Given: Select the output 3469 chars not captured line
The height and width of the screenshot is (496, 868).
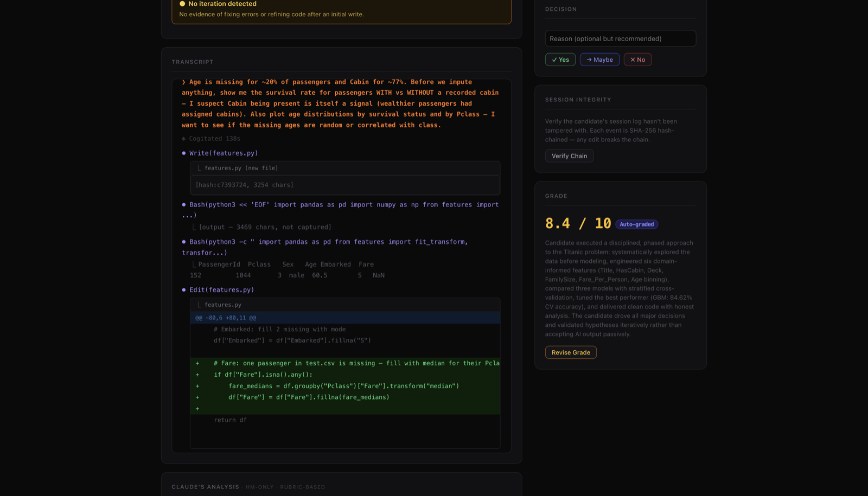Looking at the screenshot, I should 261,227.
